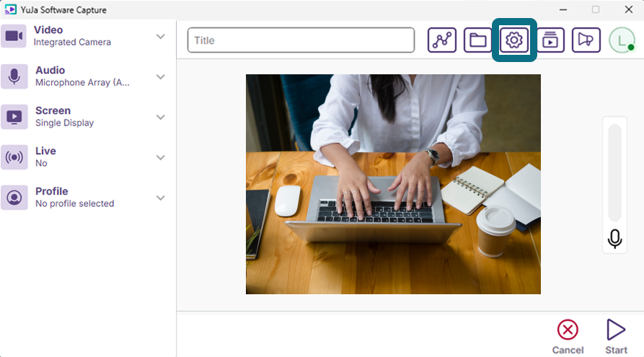Click the Profile heading in sidebar
644x357 pixels.
coord(52,191)
